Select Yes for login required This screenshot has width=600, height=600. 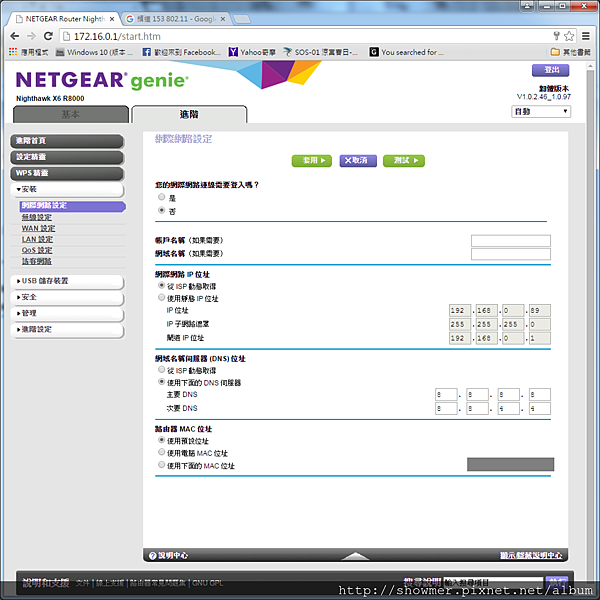[x=161, y=197]
